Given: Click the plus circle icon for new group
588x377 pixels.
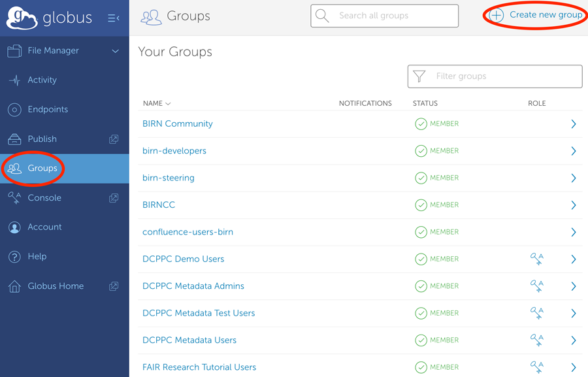Looking at the screenshot, I should coord(497,16).
